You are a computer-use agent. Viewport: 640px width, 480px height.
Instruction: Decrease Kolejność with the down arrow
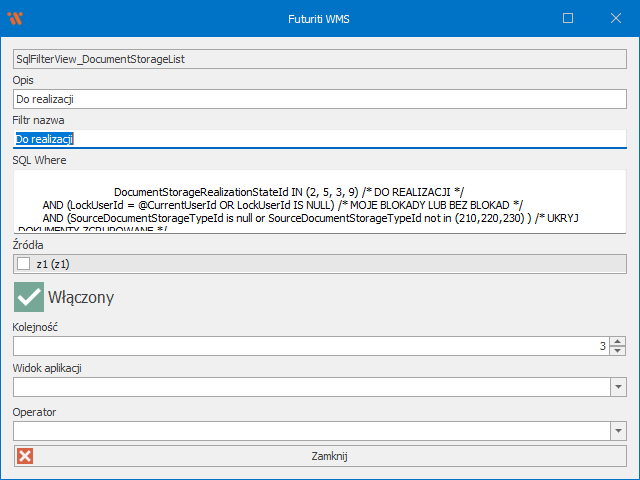[618, 351]
